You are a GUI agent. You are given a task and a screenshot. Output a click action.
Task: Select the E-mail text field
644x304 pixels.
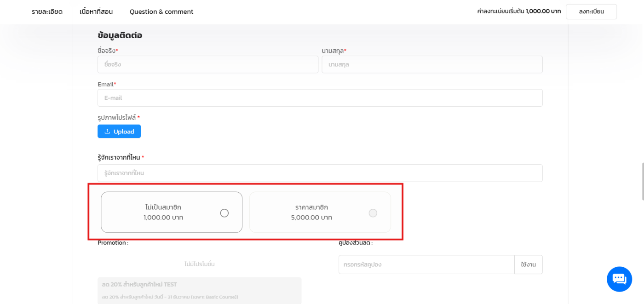coord(320,98)
